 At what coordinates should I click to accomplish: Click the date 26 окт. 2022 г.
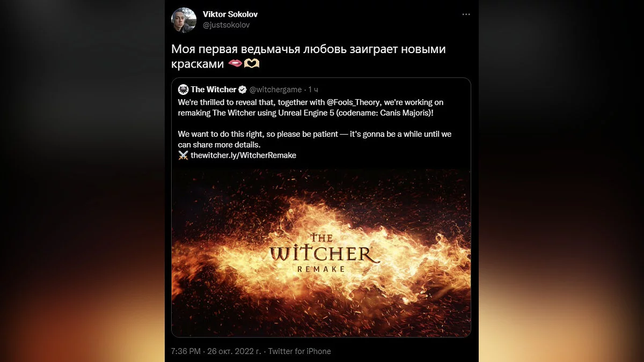pos(233,351)
